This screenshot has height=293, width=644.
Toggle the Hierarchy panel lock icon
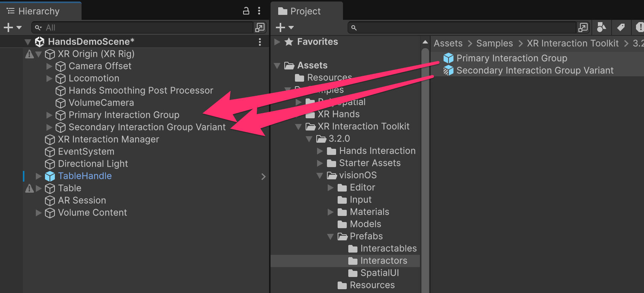click(x=246, y=11)
